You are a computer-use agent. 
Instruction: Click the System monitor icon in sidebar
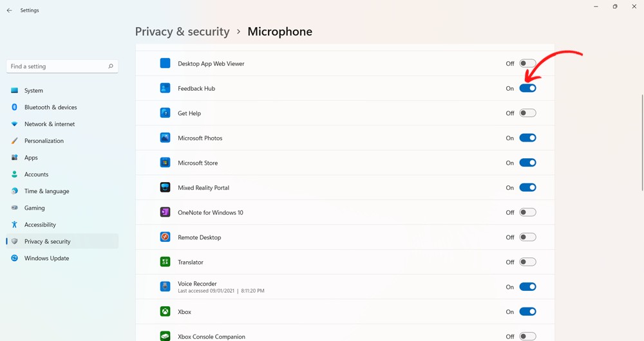pos(14,90)
